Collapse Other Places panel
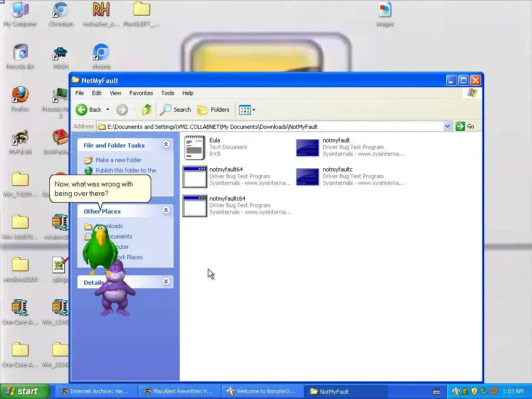Viewport: 532px width, 399px height. [166, 210]
